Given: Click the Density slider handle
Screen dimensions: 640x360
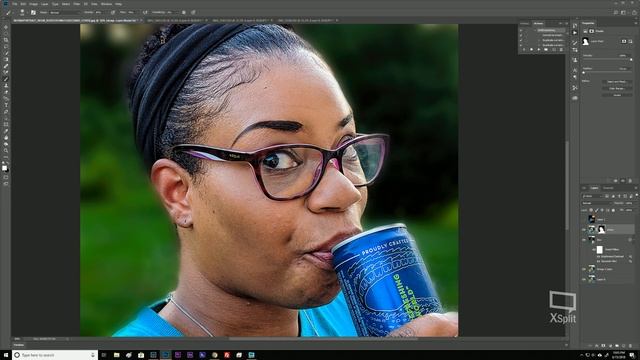Looking at the screenshot, I should coord(631,60).
